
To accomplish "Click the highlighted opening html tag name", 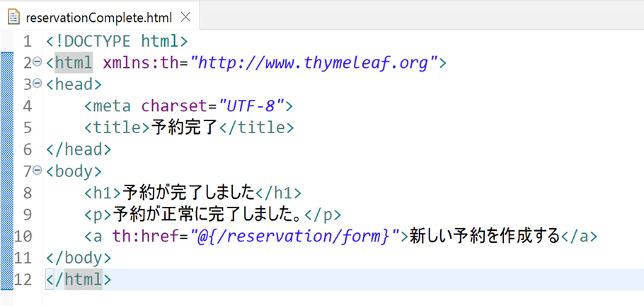I will pos(74,63).
